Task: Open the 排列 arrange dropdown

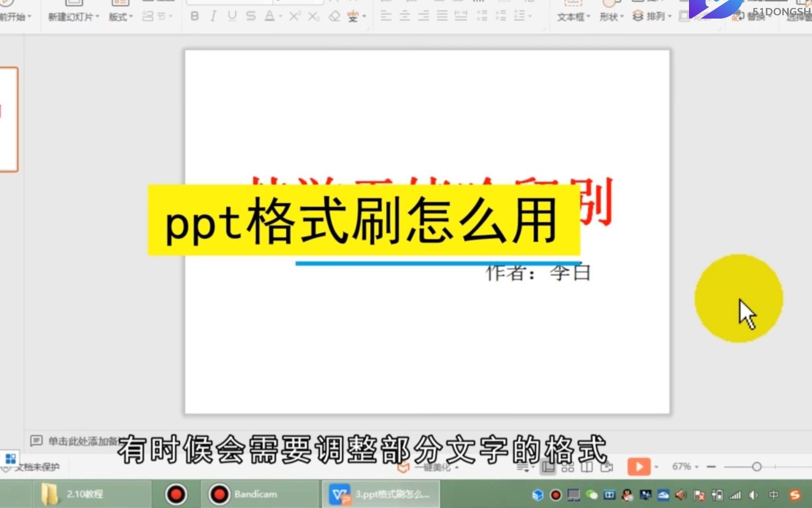Action: point(652,16)
